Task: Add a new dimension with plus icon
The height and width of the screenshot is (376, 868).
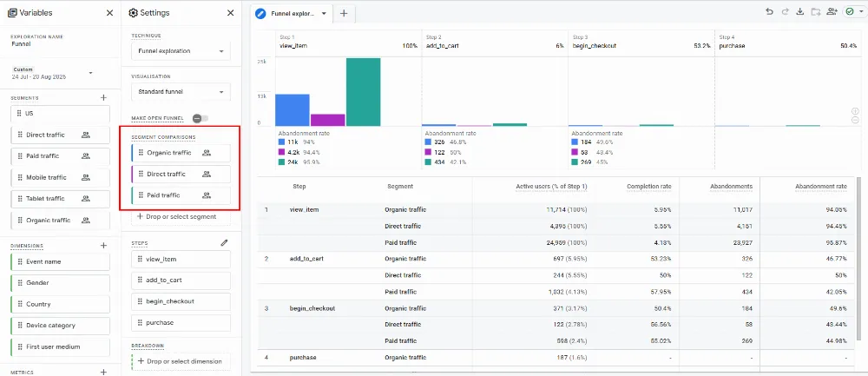Action: [103, 246]
